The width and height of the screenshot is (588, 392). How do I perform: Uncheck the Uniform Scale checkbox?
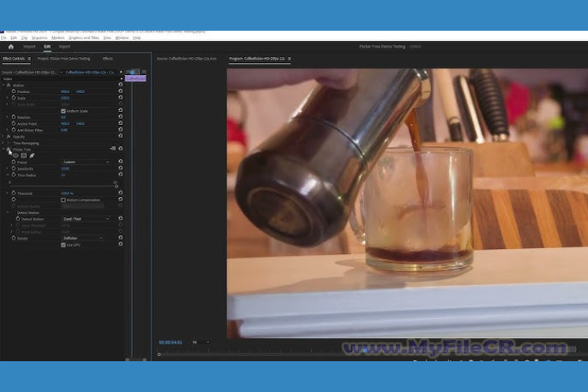point(64,110)
